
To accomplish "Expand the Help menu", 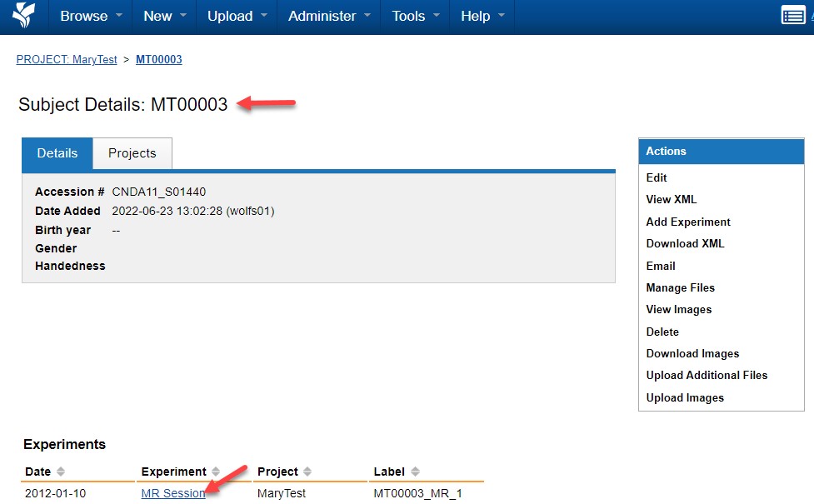I will (475, 16).
